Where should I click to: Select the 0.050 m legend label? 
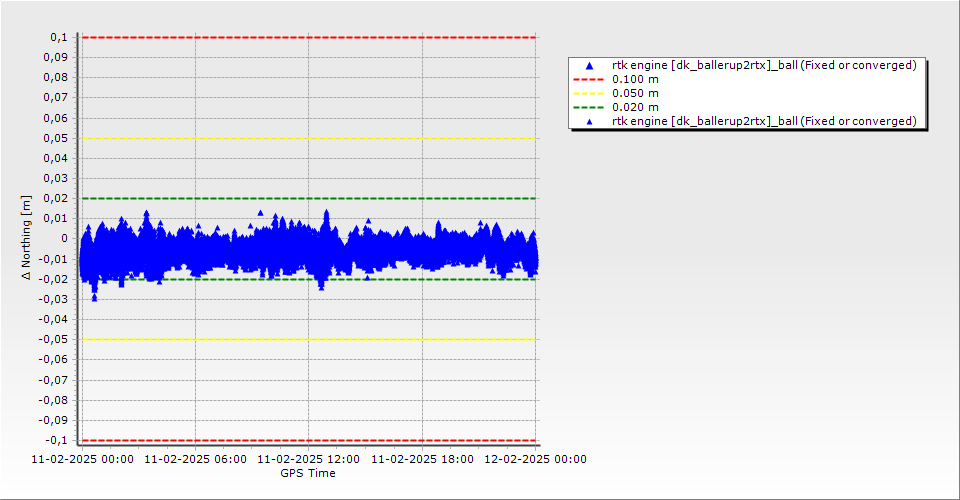pos(635,93)
